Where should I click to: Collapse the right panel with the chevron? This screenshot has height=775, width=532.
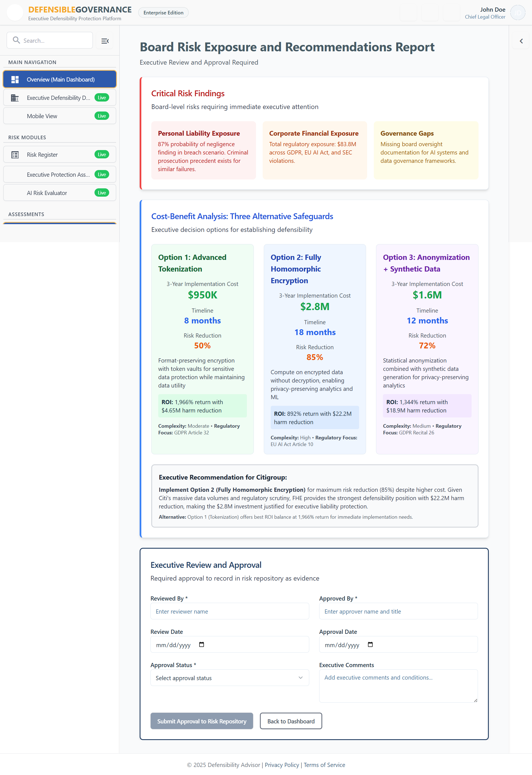pyautogui.click(x=521, y=41)
